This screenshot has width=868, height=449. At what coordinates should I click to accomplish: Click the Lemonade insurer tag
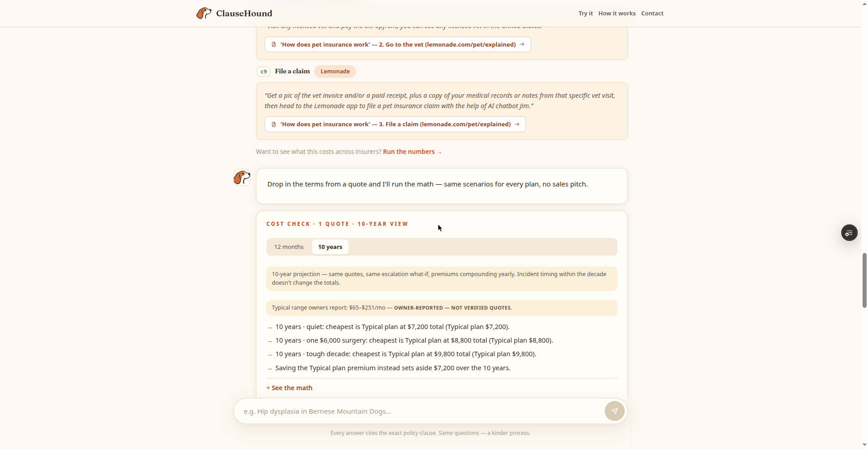(335, 72)
